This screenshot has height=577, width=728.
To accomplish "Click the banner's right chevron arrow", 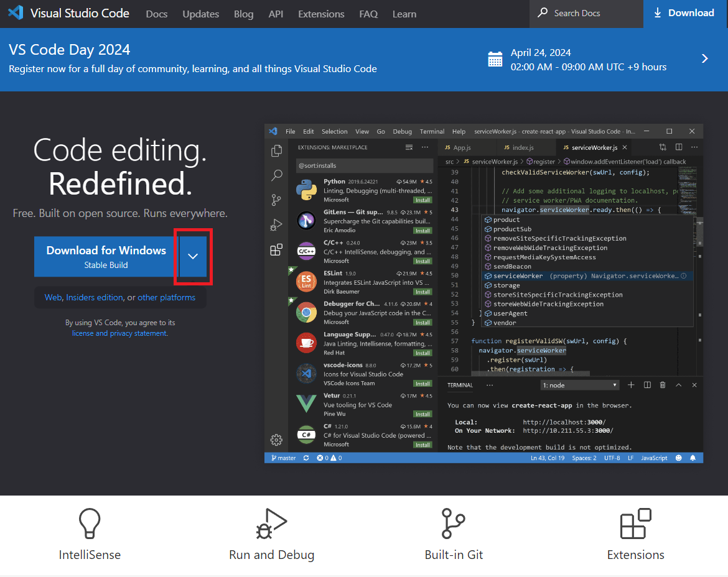I will [705, 58].
